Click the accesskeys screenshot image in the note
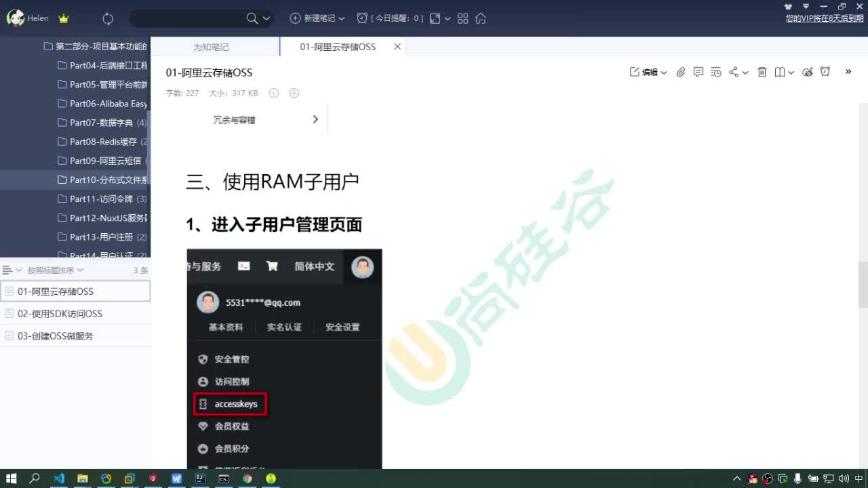The height and width of the screenshot is (488, 868). click(x=285, y=359)
